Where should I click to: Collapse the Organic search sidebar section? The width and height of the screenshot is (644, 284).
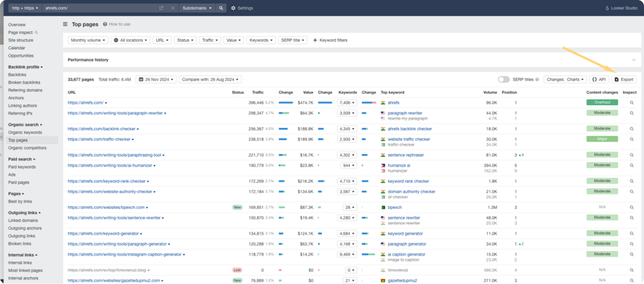coord(25,125)
